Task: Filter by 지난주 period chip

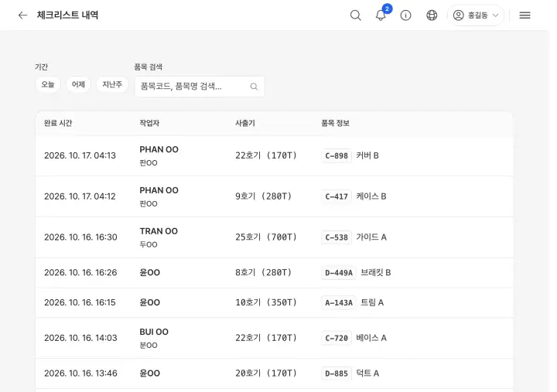Action: [112, 84]
